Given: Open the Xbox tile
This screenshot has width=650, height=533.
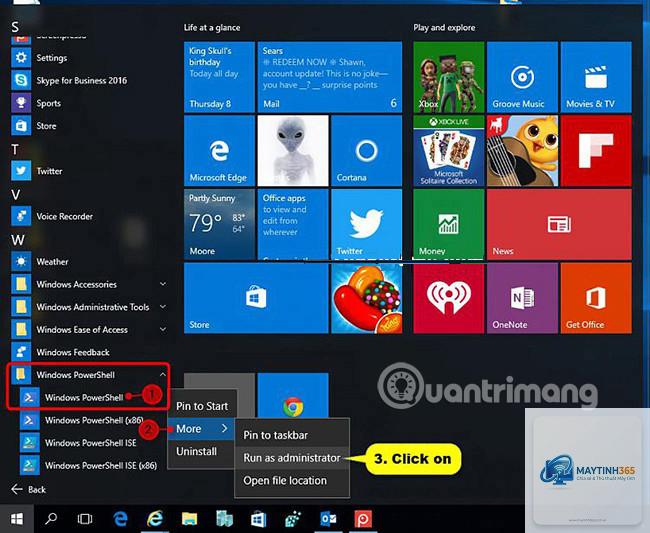Looking at the screenshot, I should click(x=449, y=77).
